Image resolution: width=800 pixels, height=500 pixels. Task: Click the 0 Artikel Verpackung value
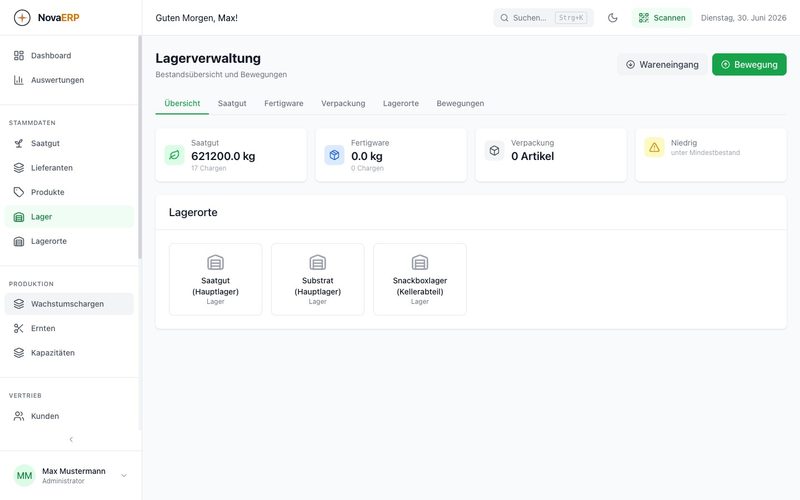pos(533,157)
